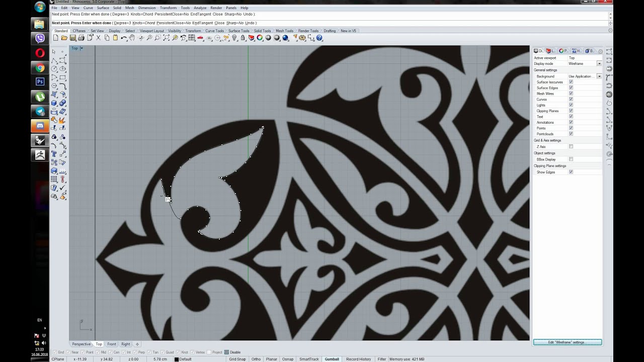The height and width of the screenshot is (362, 644).
Task: Switch to the Curve Tools toolbar tab
Action: (x=215, y=31)
